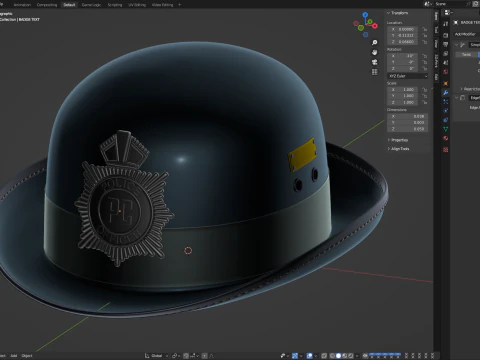The height and width of the screenshot is (360, 480).
Task: Lock the Scale X value
Action: pyautogui.click(x=424, y=90)
